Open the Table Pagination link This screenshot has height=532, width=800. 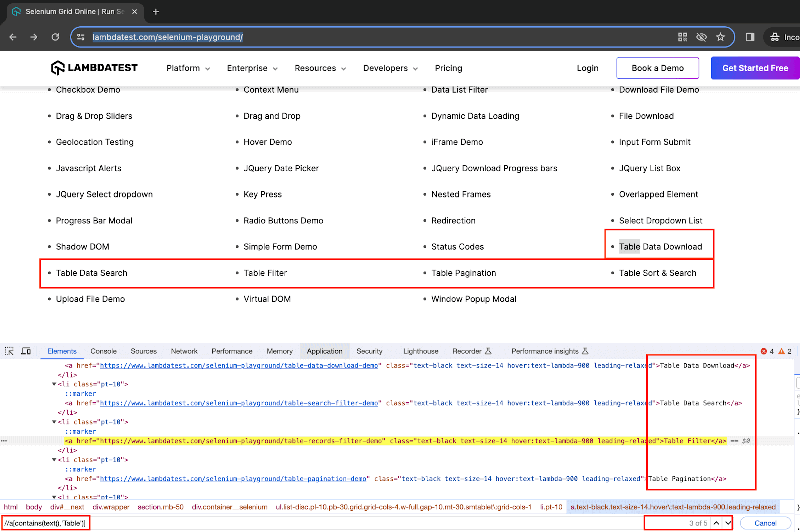pyautogui.click(x=464, y=273)
